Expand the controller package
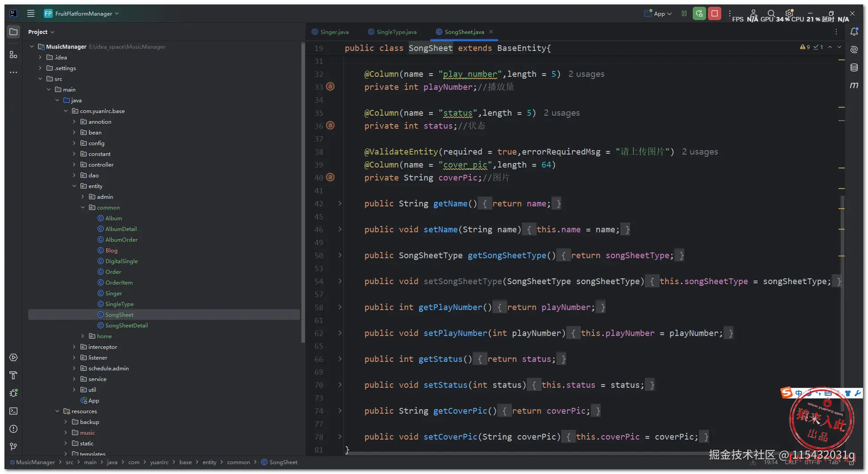The image size is (868, 474). click(74, 164)
